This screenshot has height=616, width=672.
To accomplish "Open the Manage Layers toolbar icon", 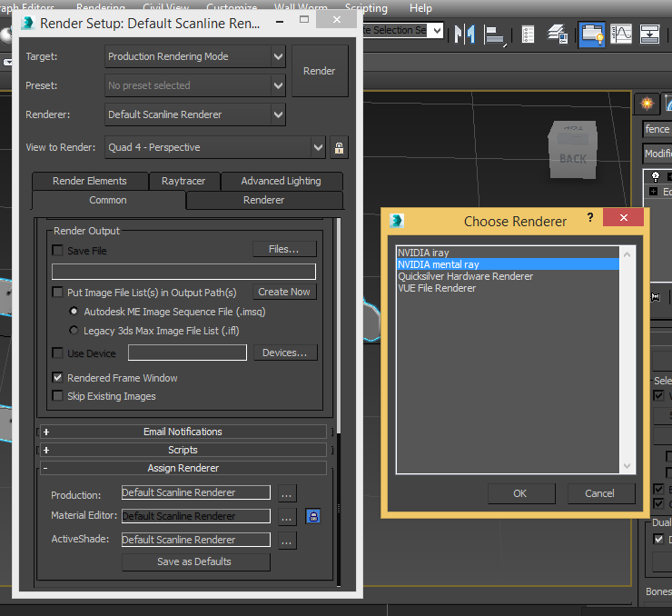I will pos(558,35).
